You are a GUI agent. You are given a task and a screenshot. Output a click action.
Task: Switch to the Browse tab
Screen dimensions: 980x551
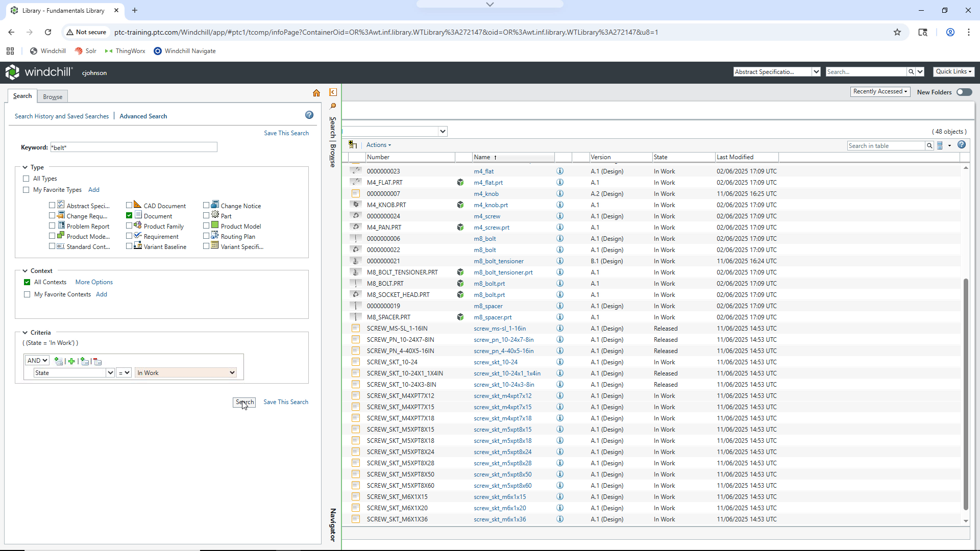pos(53,97)
